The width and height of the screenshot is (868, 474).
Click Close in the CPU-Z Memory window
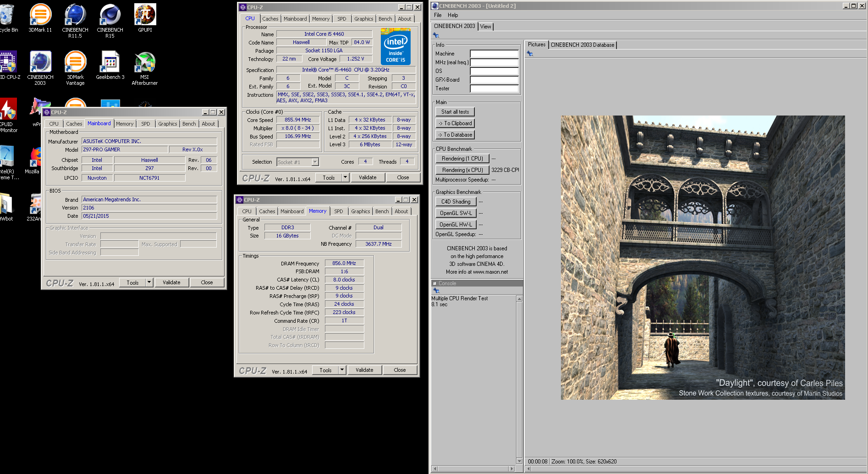[400, 370]
